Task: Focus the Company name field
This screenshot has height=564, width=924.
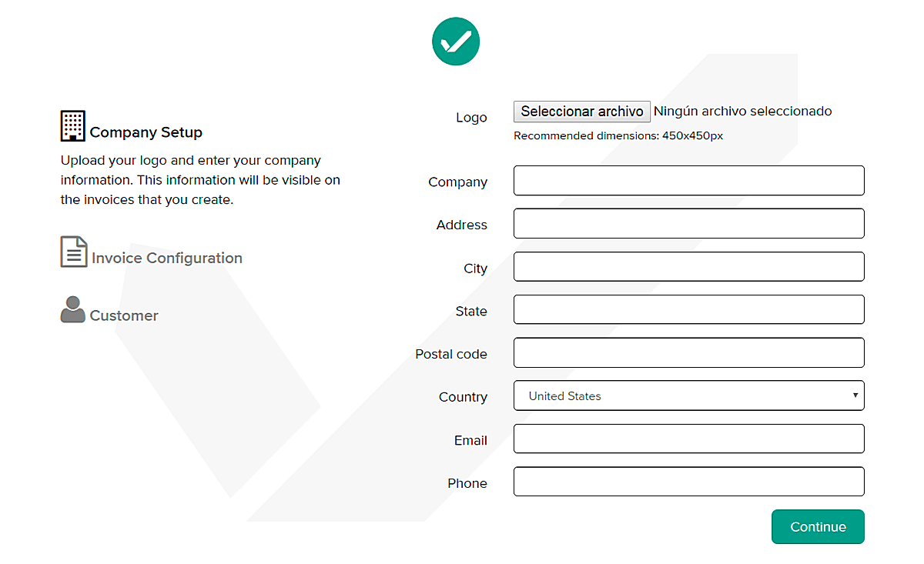Action: 688,181
